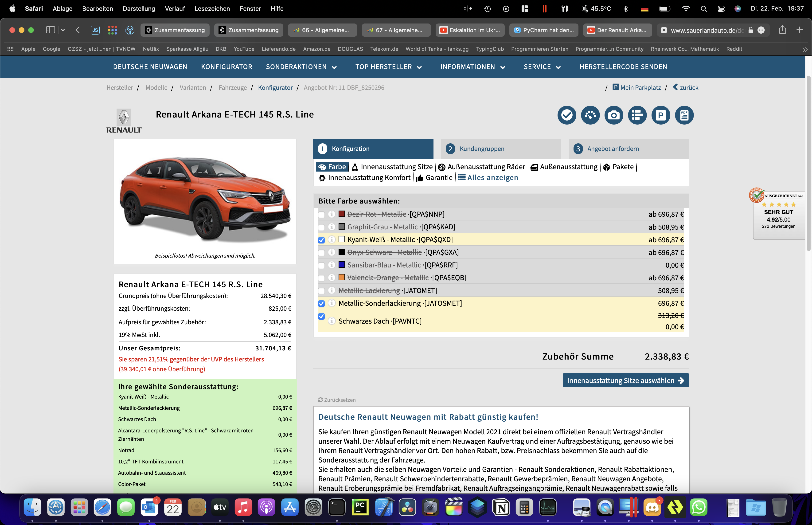The height and width of the screenshot is (525, 812).
Task: Select Außenausstattung Räder category
Action: tap(481, 167)
